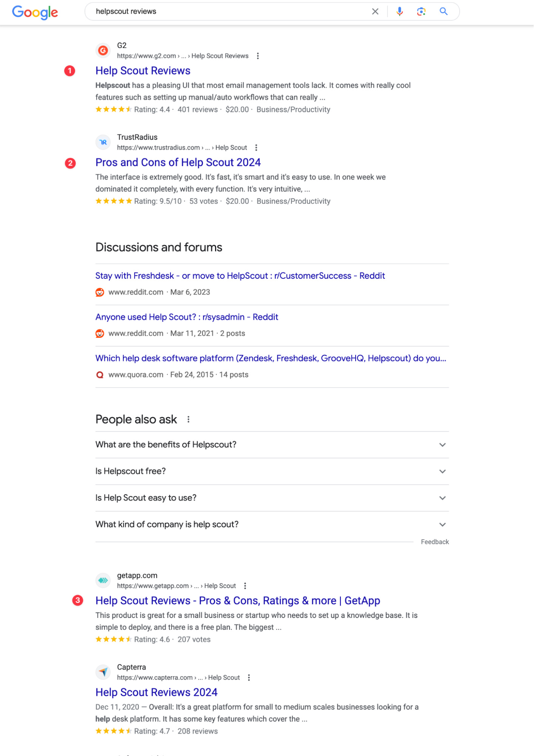The width and height of the screenshot is (534, 756).
Task: Open options menu for getapp.com result
Action: [x=245, y=586]
